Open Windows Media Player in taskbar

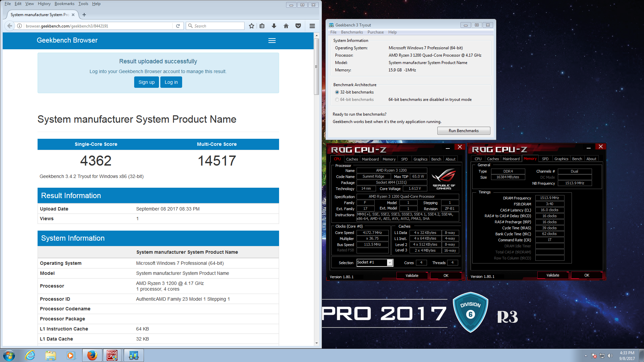coord(71,355)
